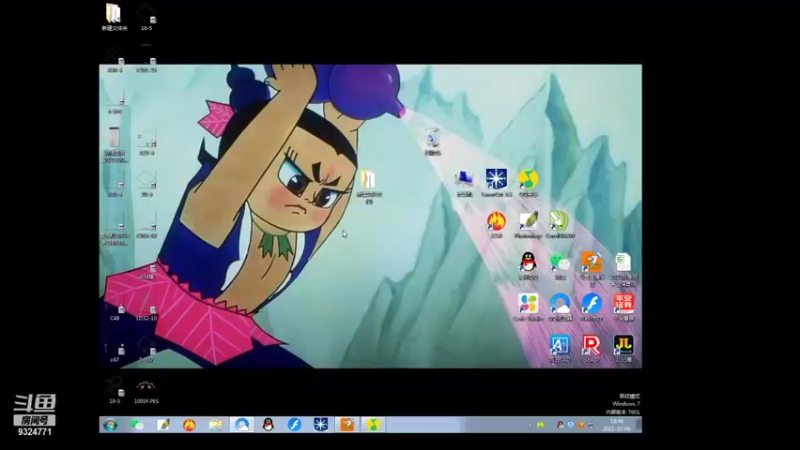This screenshot has height=450, width=800.
Task: Open Ping An Securities red desktop shortcut
Action: point(623,307)
